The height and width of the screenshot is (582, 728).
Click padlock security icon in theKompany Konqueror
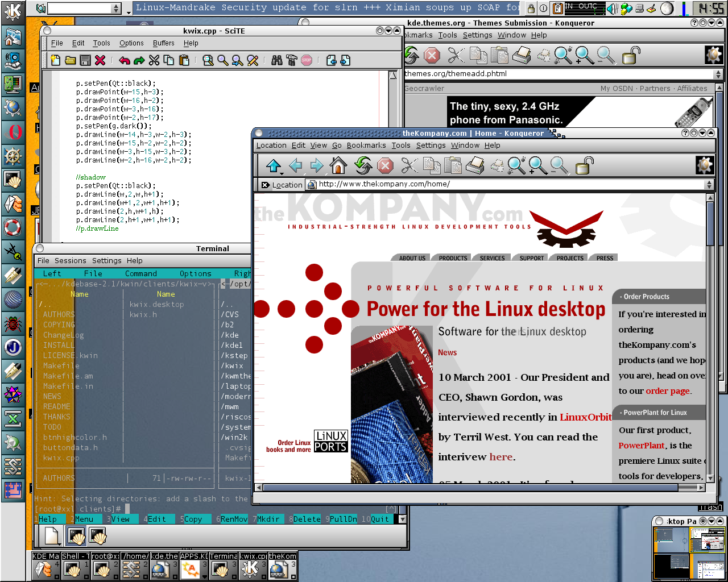point(583,166)
